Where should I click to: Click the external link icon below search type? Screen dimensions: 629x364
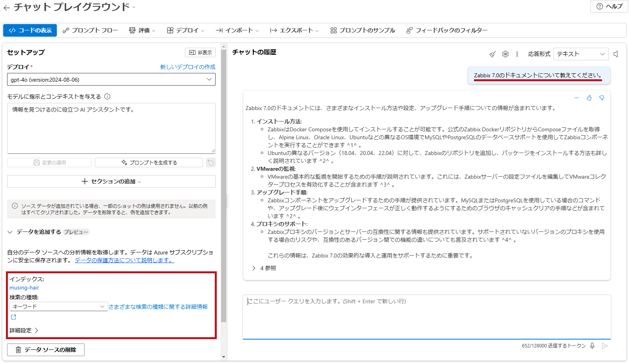pos(13,317)
